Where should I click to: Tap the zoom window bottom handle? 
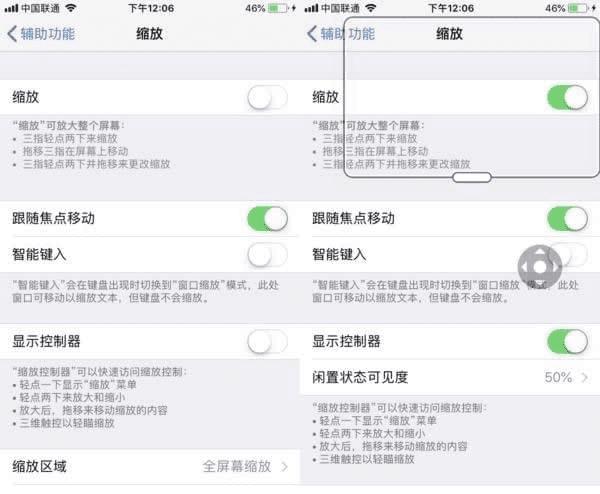pyautogui.click(x=471, y=178)
